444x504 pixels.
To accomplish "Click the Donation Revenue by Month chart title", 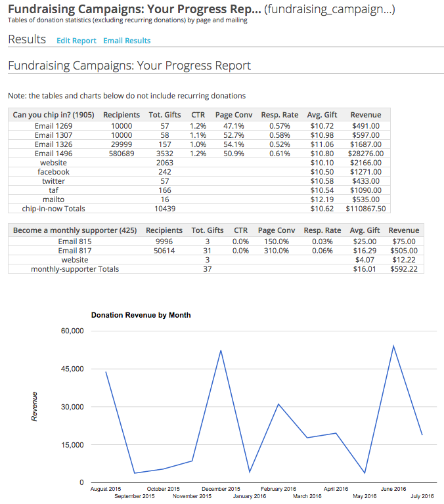I will (x=141, y=315).
